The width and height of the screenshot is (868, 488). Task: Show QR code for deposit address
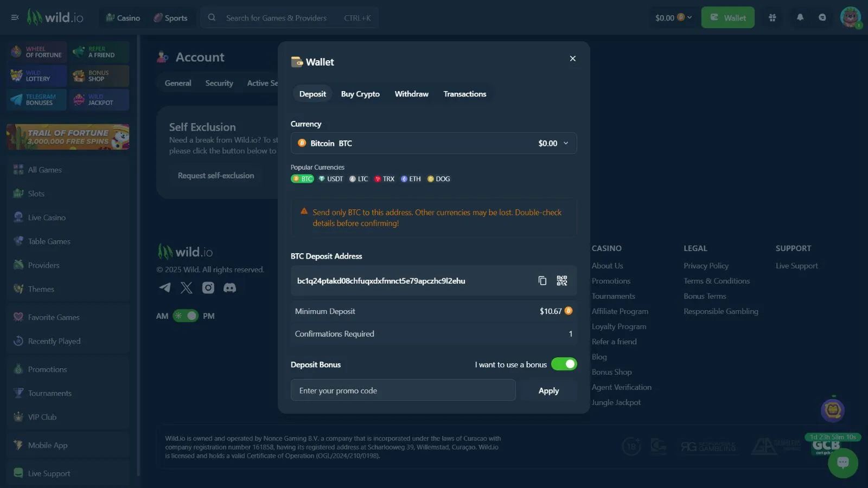click(561, 280)
